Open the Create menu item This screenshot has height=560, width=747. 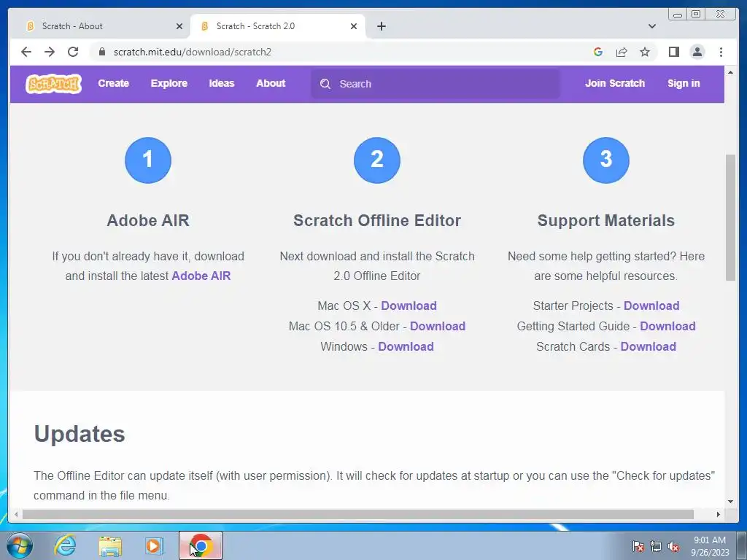[113, 83]
